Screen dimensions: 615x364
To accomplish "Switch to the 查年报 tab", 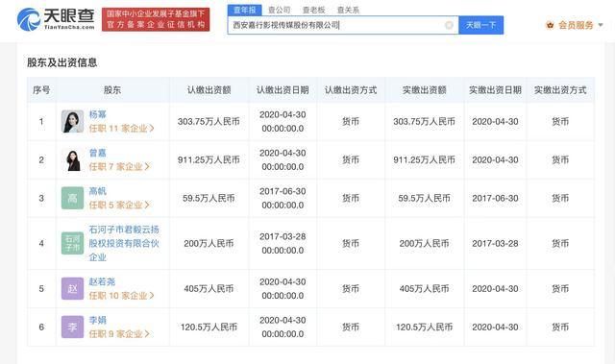I will (x=245, y=10).
